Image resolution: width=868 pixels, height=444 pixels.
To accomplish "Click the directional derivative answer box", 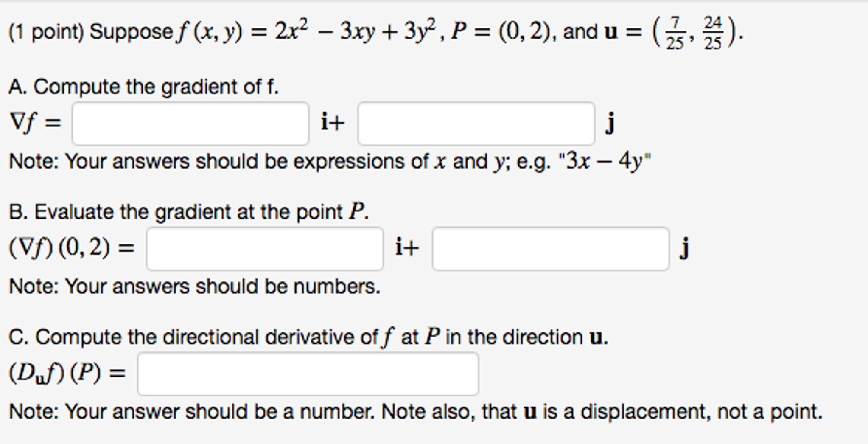I will click(x=308, y=374).
